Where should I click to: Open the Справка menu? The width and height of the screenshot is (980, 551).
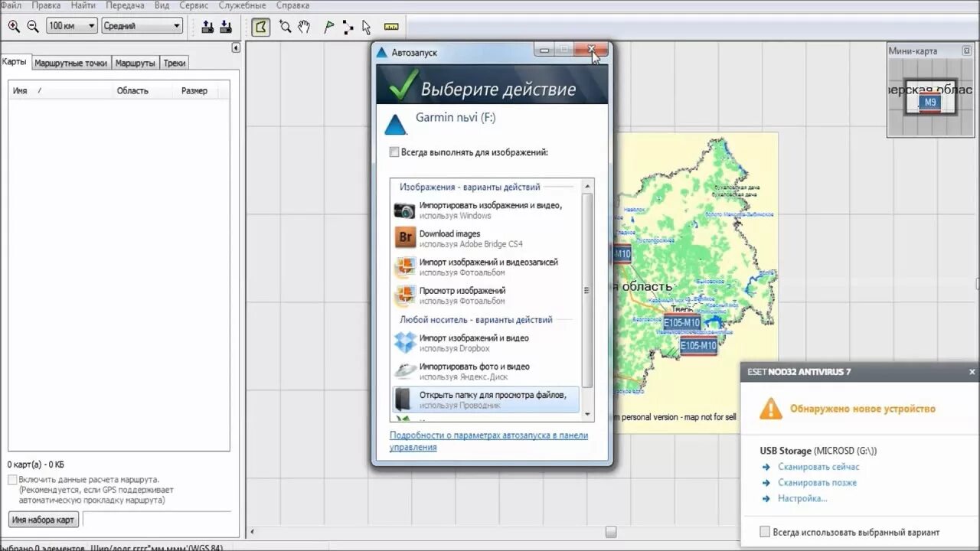pyautogui.click(x=292, y=5)
